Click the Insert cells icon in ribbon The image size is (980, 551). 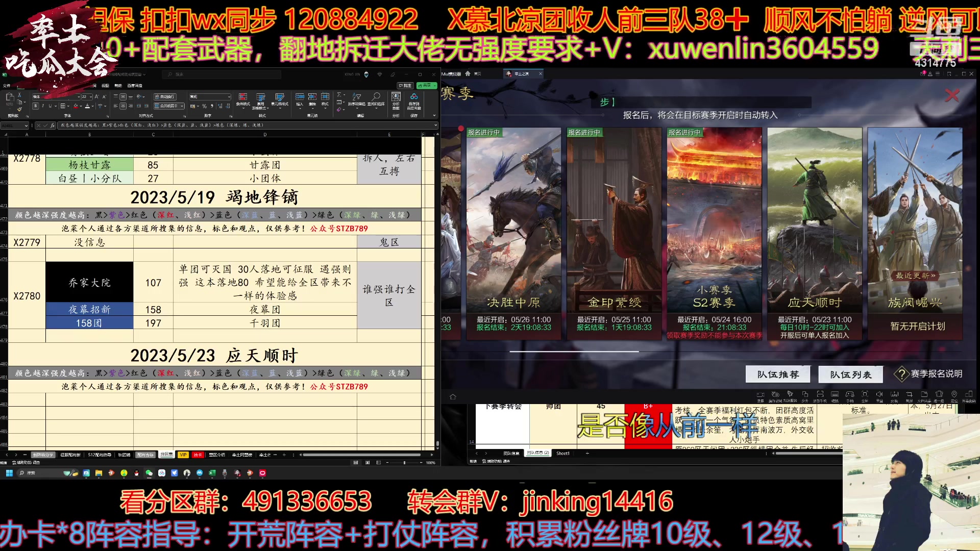(x=300, y=100)
